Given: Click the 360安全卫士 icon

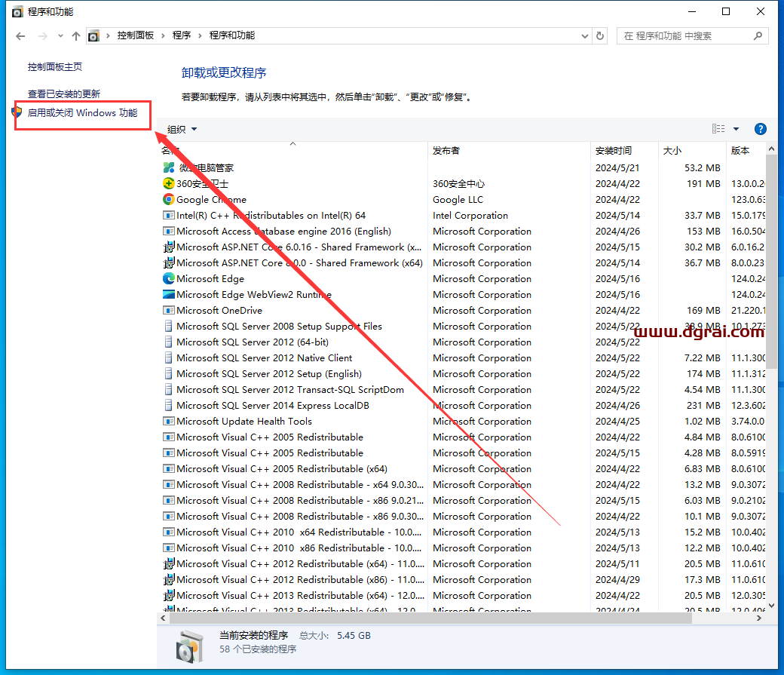Looking at the screenshot, I should pyautogui.click(x=169, y=183).
